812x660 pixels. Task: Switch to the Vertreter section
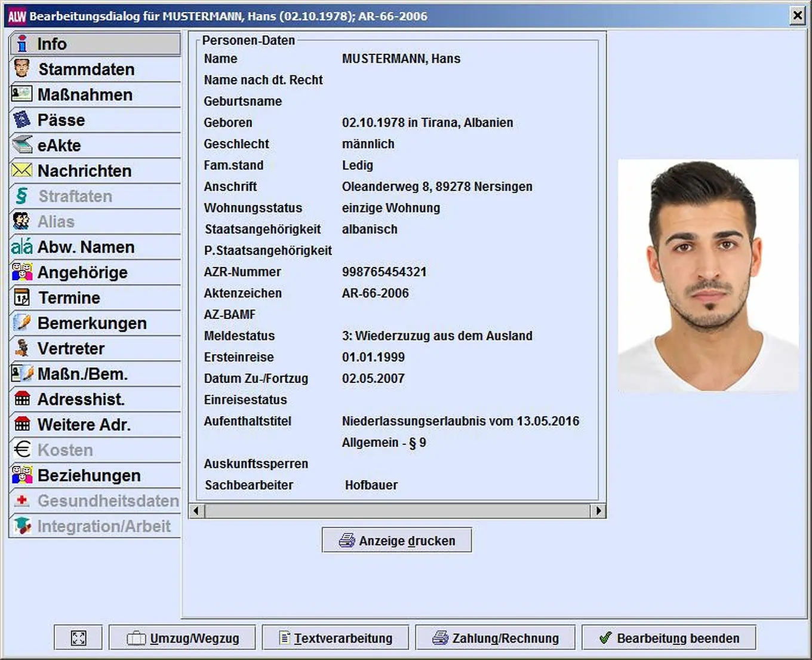71,349
